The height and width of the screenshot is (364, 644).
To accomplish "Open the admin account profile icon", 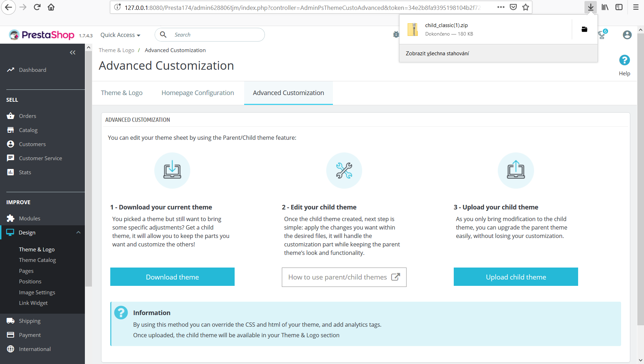I will pos(627,34).
